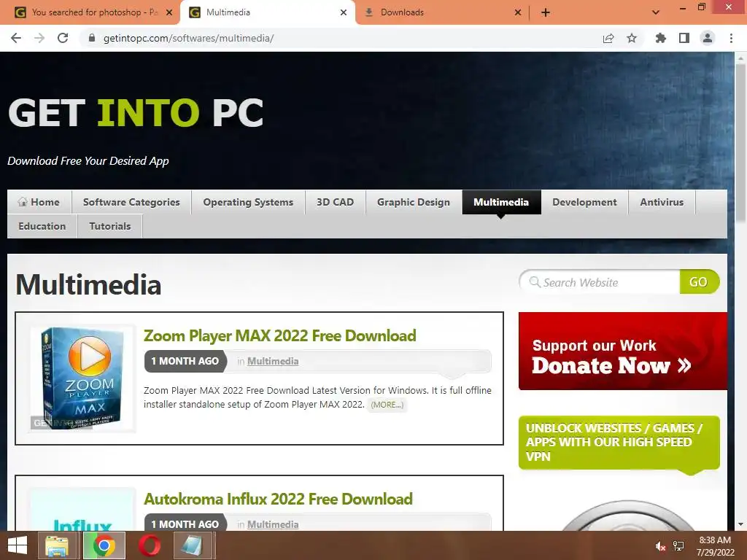Screen dimensions: 747x560
Task: Click the address bar URL
Action: point(188,38)
